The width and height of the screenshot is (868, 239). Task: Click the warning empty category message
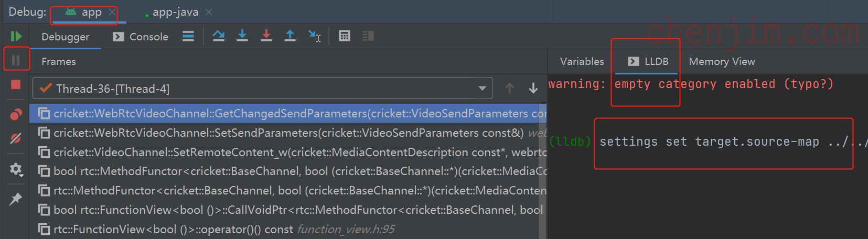pos(691,84)
